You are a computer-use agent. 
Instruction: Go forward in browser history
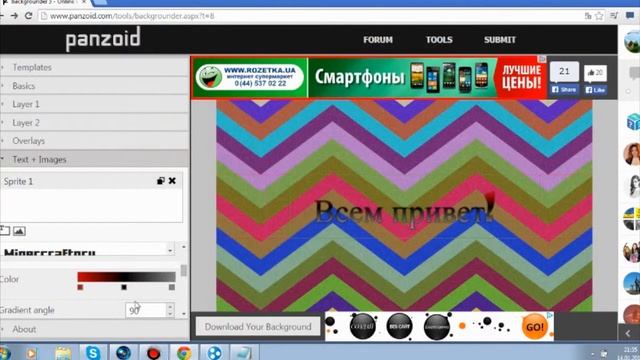(x=14, y=16)
